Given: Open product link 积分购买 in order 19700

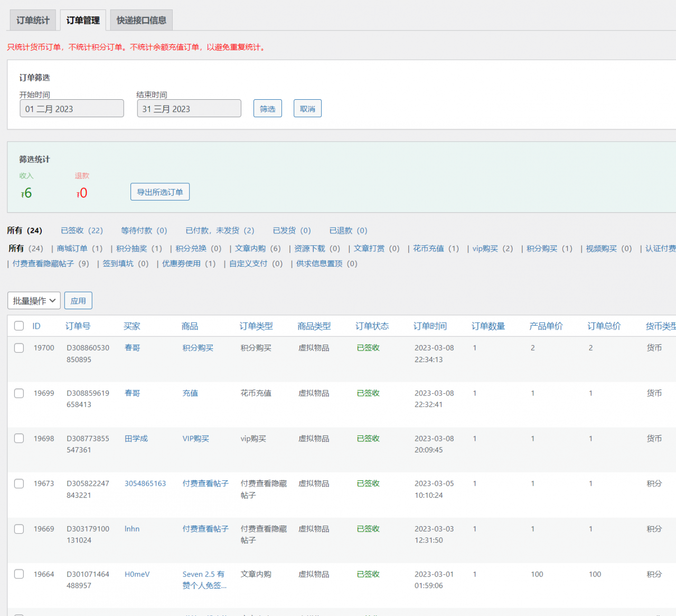Looking at the screenshot, I should [x=198, y=348].
